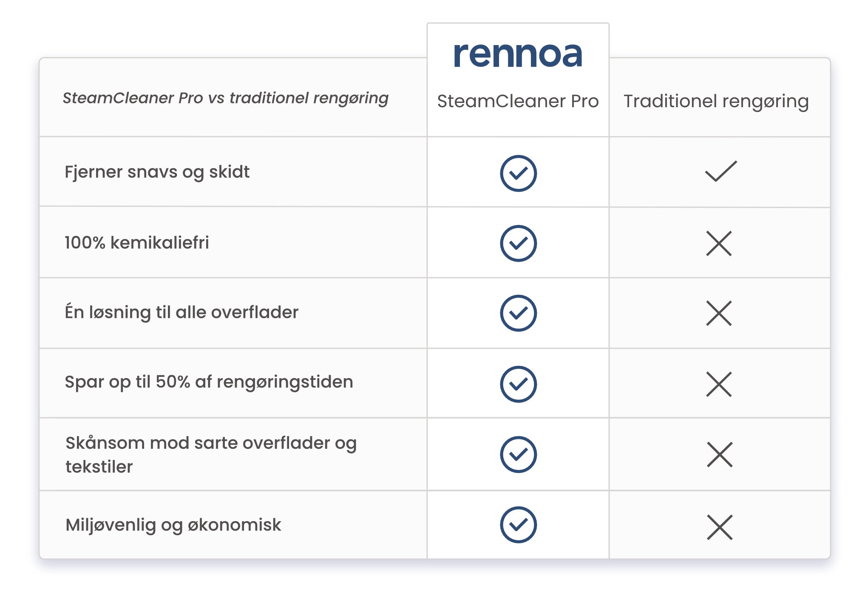868x596 pixels.
Task: Select the Traditionel rengøring column header
Action: [x=716, y=102]
